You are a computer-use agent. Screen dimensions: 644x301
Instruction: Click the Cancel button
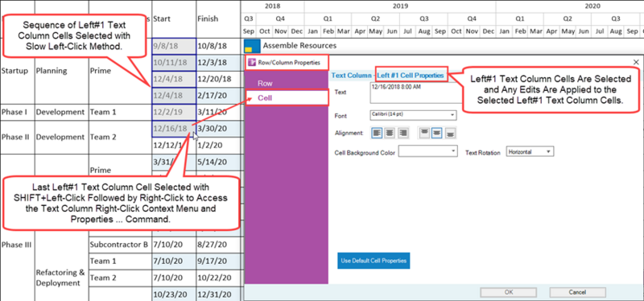pos(577,292)
